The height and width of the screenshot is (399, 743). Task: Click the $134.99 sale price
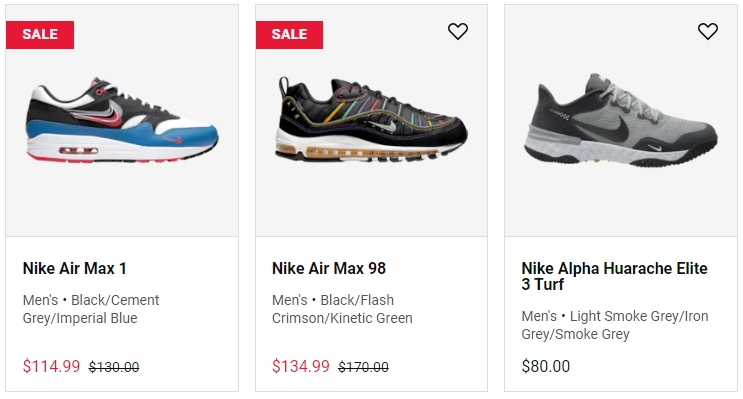tap(301, 366)
